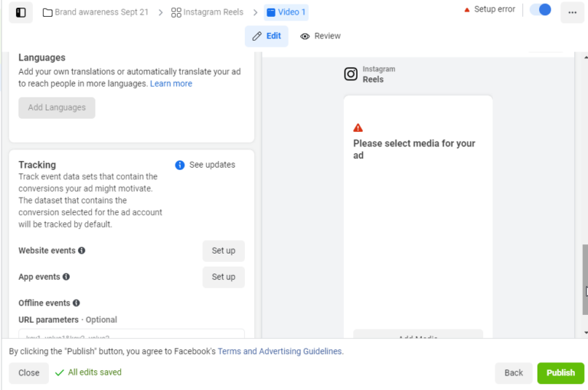Screen dimensions: 588x390
Task: Switch to the Edit tab
Action: pyautogui.click(x=266, y=36)
